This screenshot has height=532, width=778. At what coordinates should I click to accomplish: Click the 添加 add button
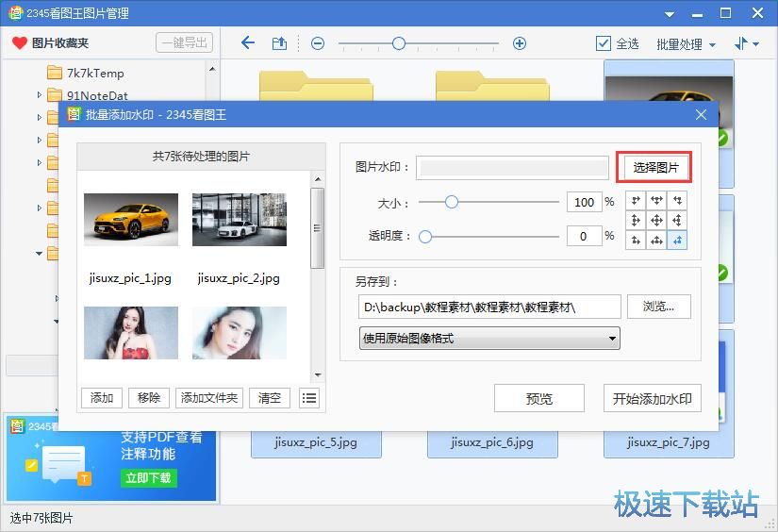pyautogui.click(x=102, y=398)
